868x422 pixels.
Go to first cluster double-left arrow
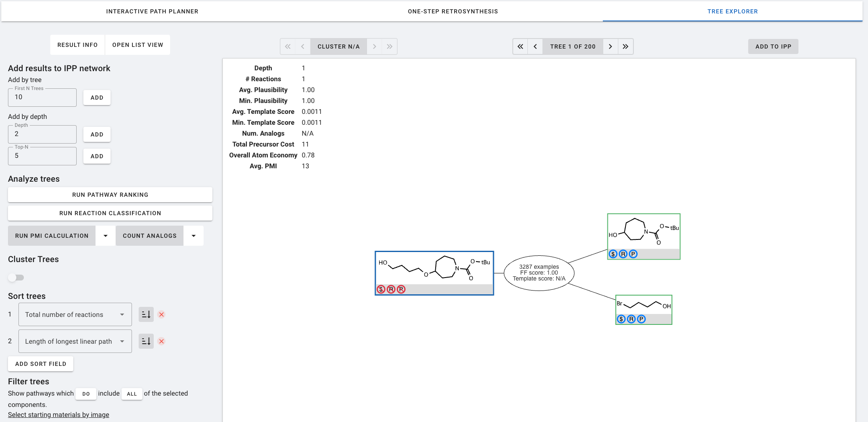[288, 46]
